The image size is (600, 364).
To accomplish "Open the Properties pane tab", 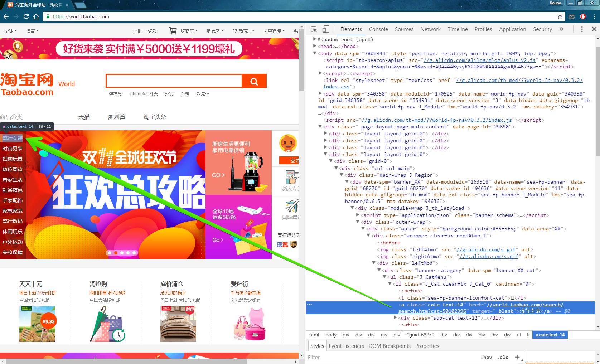I will pyautogui.click(x=427, y=346).
